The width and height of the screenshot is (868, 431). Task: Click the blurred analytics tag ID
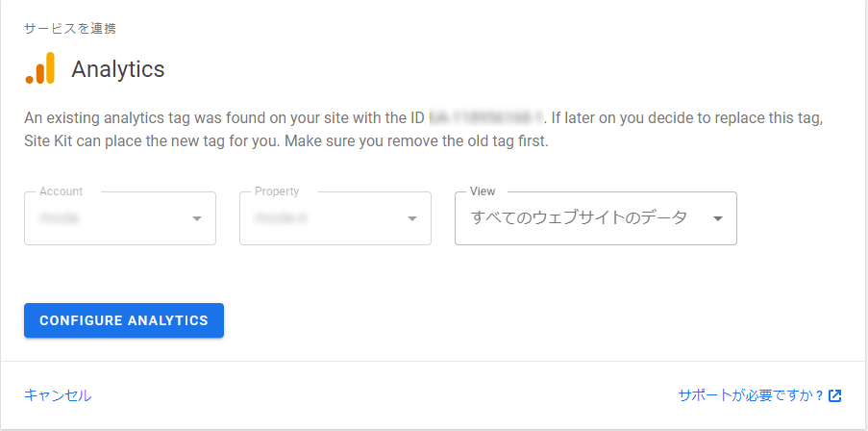click(486, 118)
